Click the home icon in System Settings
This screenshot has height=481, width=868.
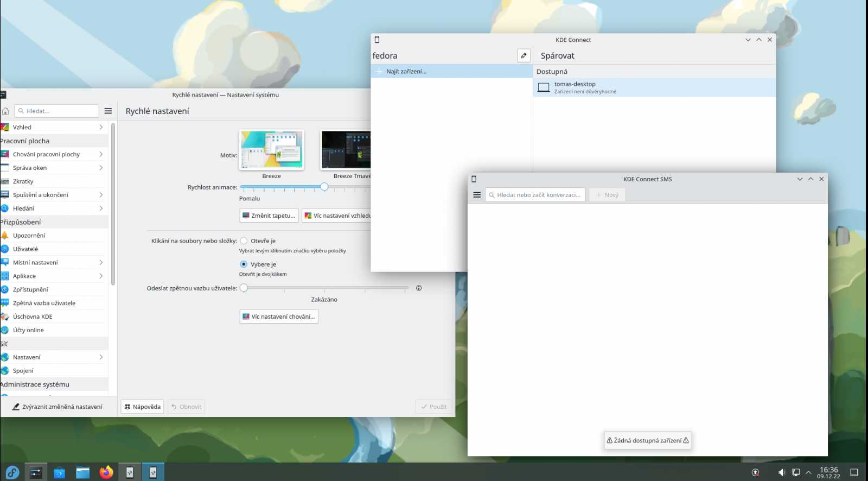pyautogui.click(x=5, y=111)
